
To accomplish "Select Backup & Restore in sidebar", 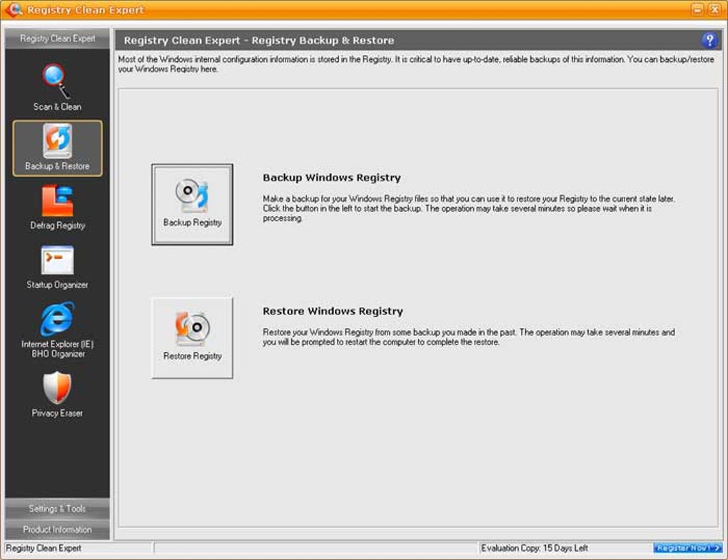I will pos(57,148).
